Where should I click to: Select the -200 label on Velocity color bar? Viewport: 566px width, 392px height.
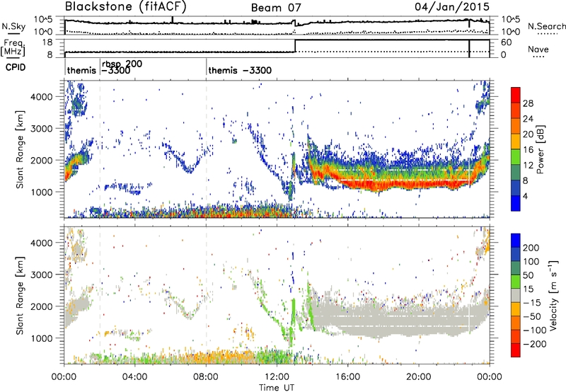pos(534,344)
